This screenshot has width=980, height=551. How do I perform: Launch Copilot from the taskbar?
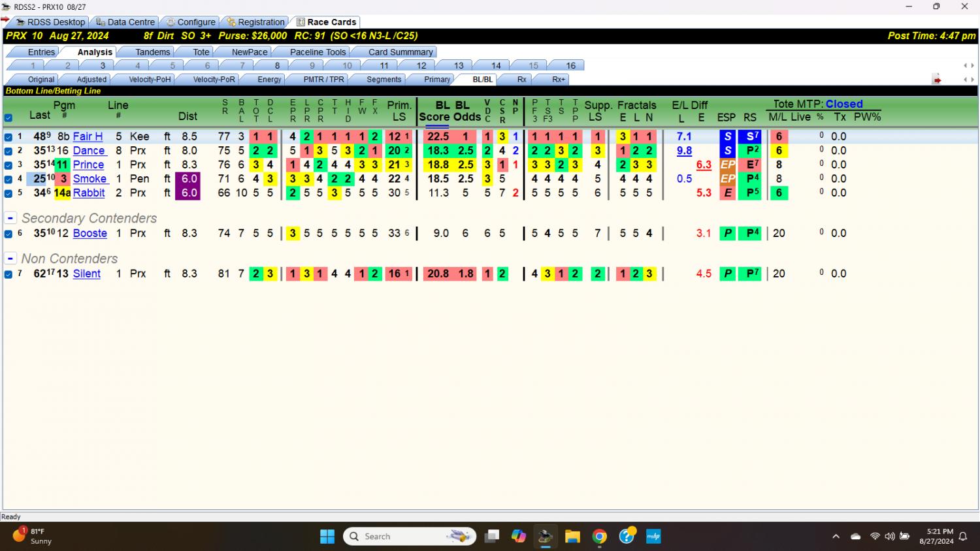pos(519,537)
